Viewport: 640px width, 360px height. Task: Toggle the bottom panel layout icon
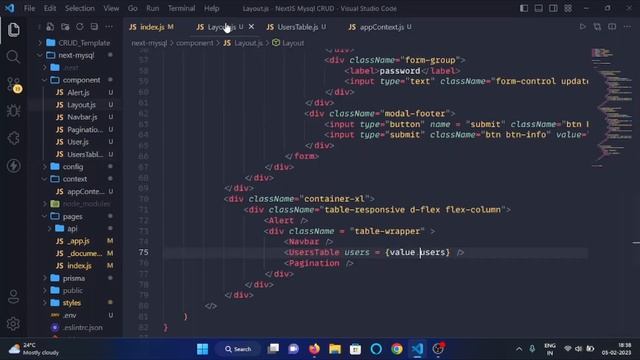pyautogui.click(x=539, y=8)
